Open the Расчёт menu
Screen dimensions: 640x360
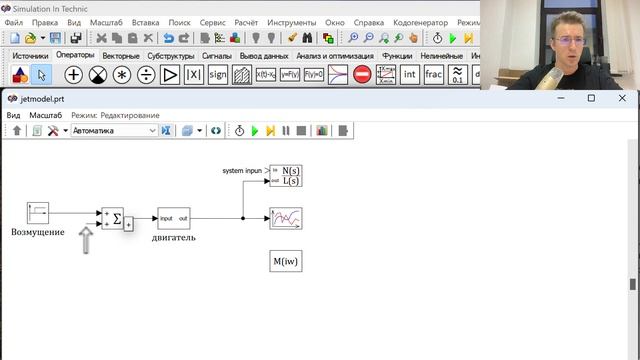[246, 22]
